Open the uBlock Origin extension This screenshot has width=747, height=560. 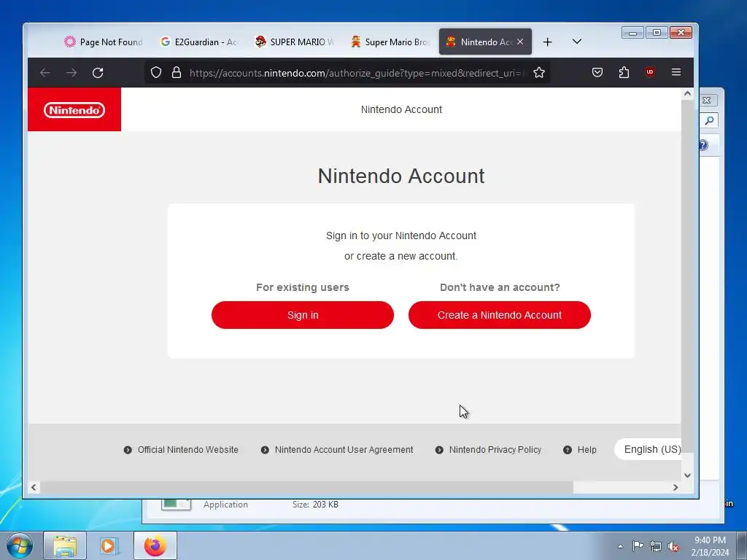click(x=650, y=72)
